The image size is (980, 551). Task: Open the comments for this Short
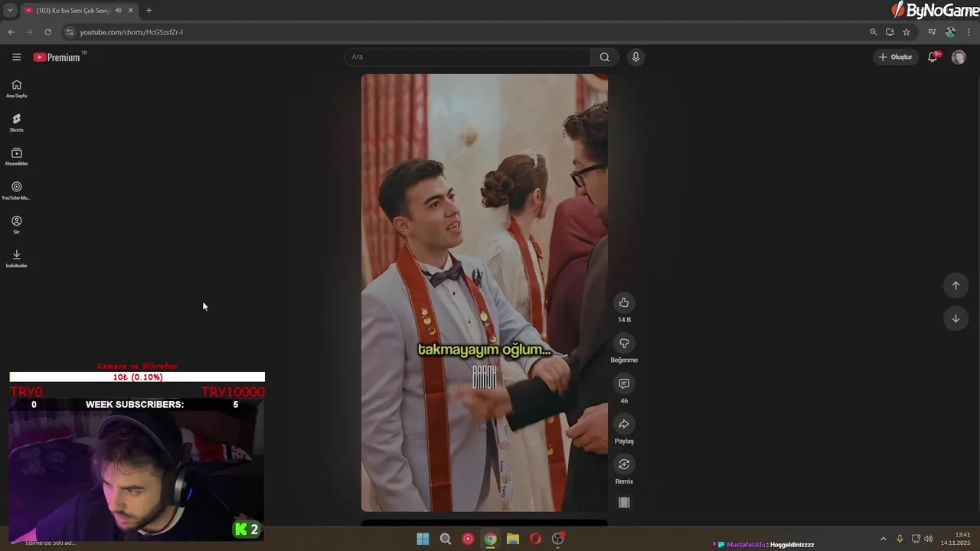(x=624, y=383)
